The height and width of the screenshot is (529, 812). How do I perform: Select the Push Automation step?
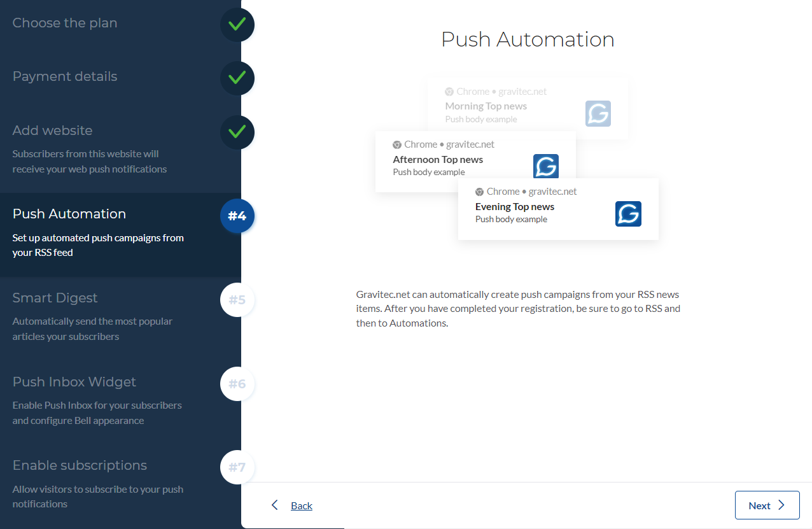[69, 214]
